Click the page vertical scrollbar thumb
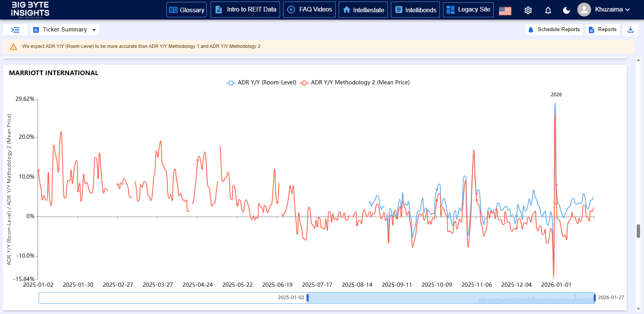Screen dimensions: 644x314 pyautogui.click(x=638, y=231)
